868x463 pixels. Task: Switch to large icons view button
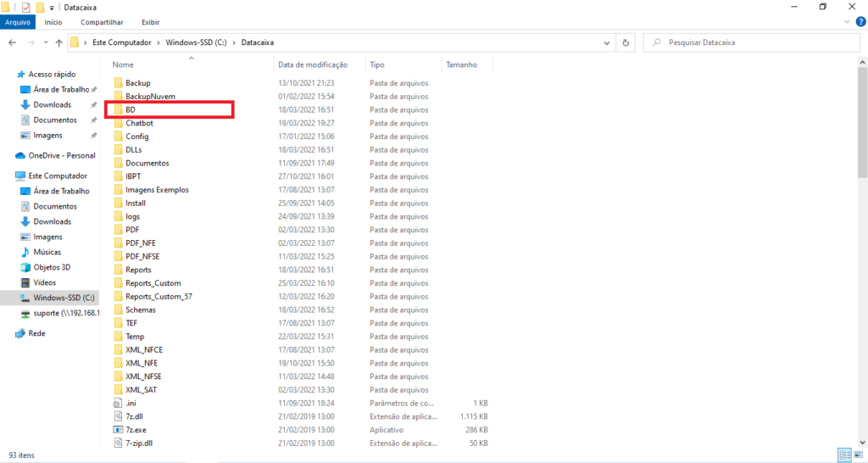pos(857,455)
